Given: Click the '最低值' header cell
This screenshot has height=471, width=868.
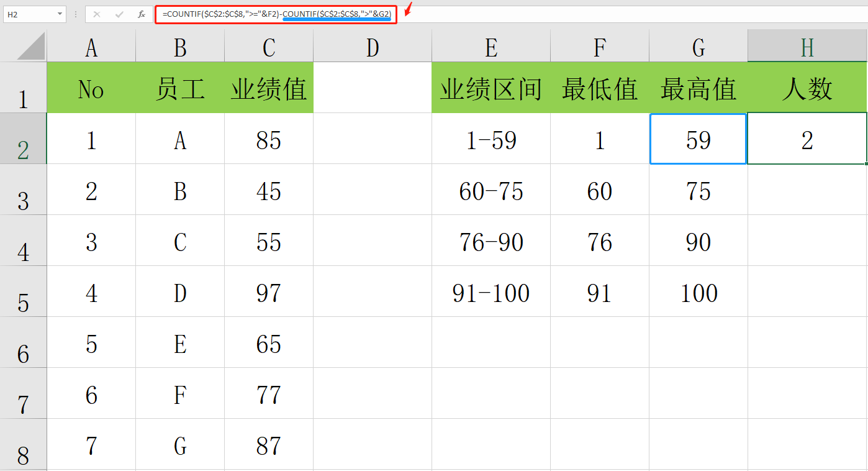Looking at the screenshot, I should pos(600,88).
